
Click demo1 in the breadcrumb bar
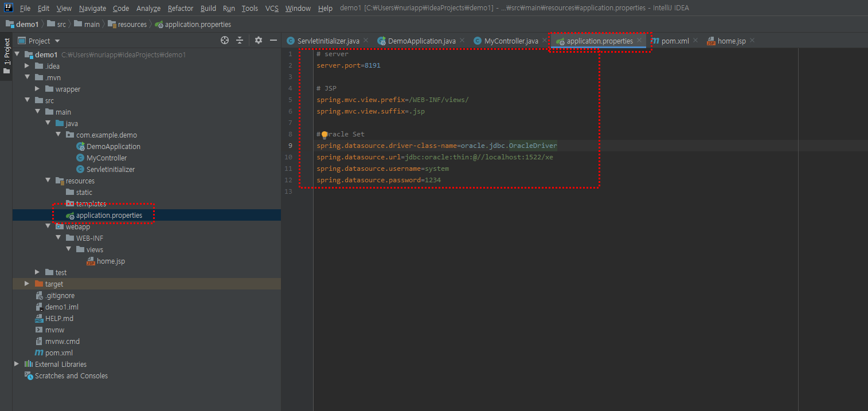point(22,24)
